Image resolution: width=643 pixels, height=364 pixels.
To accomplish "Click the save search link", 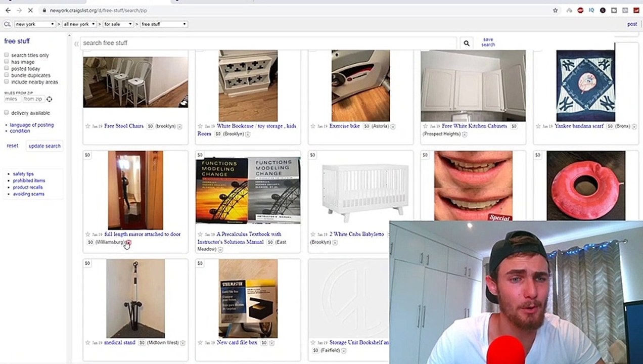I will click(x=488, y=42).
